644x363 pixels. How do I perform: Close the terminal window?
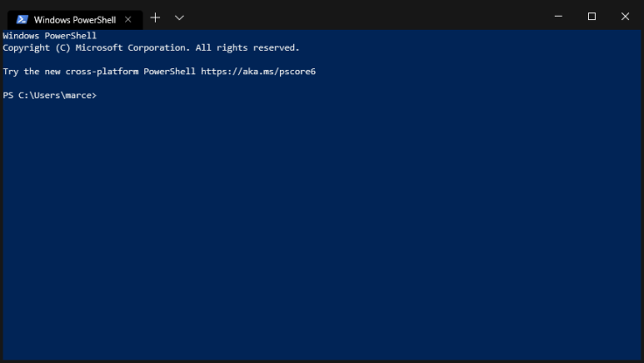pos(625,17)
